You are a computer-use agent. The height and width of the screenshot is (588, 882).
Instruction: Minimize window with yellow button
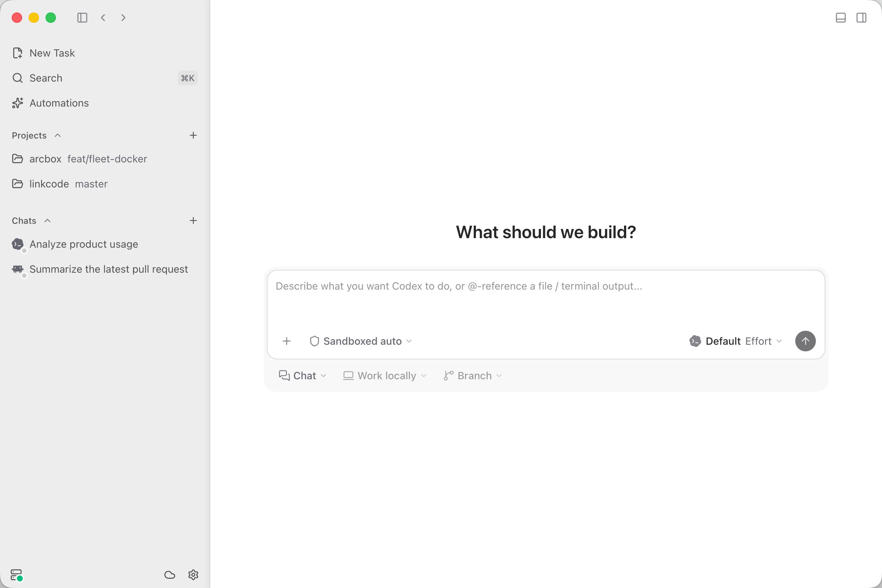coord(34,18)
